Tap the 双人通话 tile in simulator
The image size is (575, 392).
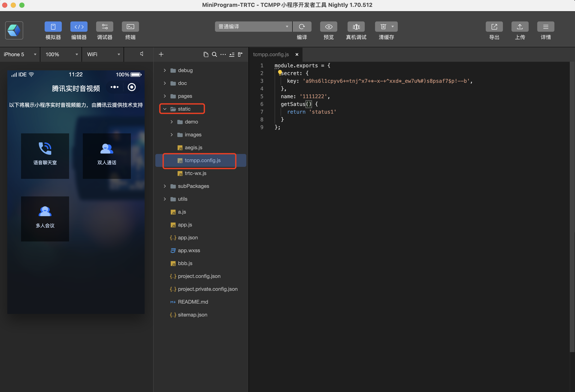pyautogui.click(x=107, y=156)
